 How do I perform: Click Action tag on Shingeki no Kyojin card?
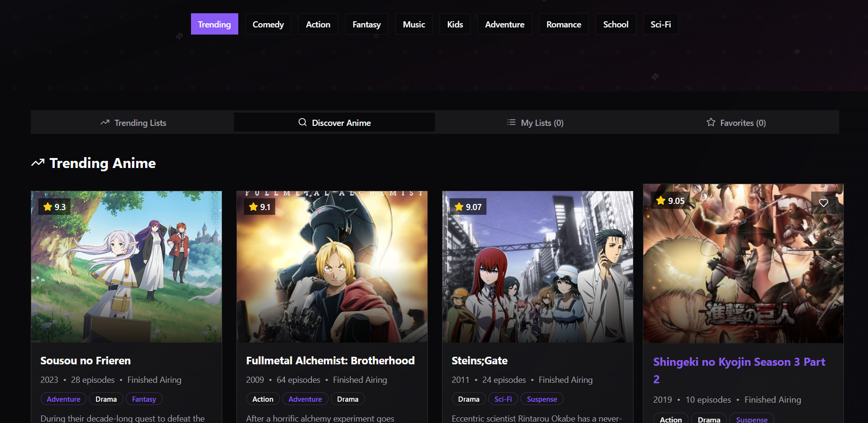coord(671,419)
